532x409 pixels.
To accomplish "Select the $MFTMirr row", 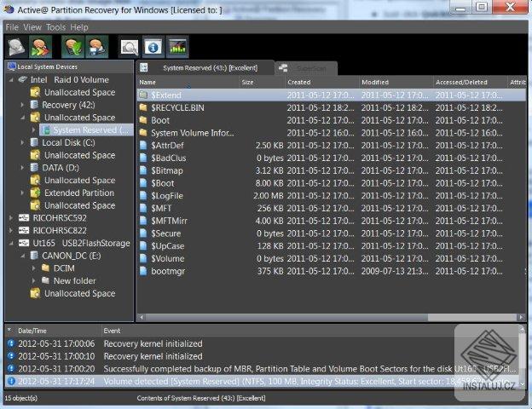I will tap(332, 221).
